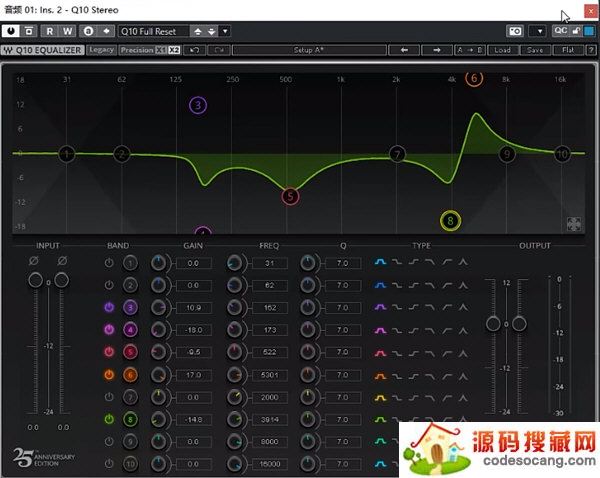Turn off band 3 power button

[x=109, y=307]
